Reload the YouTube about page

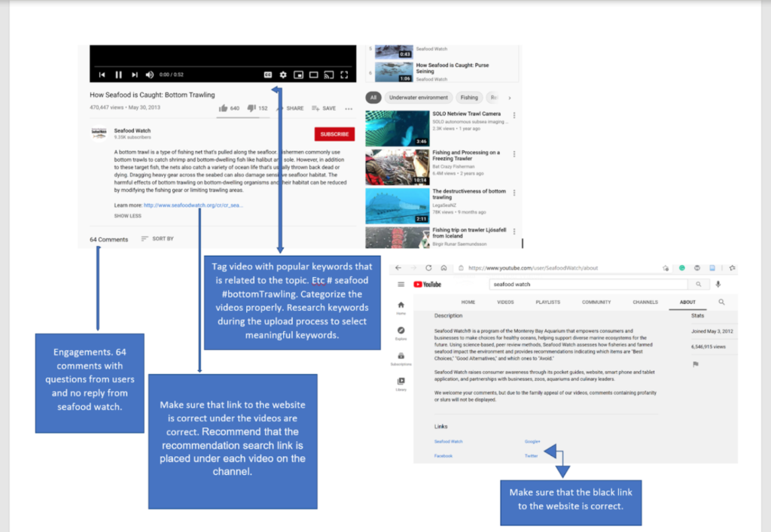pyautogui.click(x=428, y=268)
